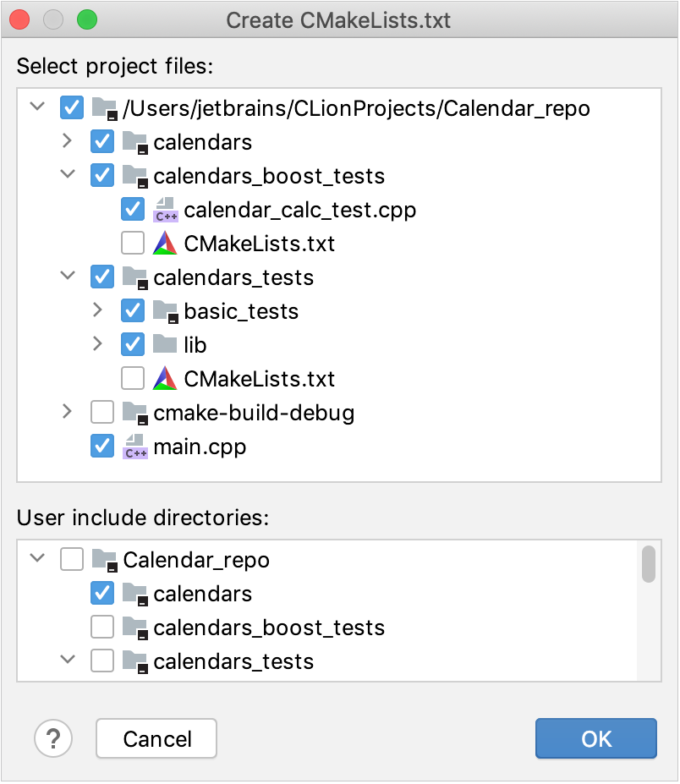Expand the calendars folder in project files
Screen dimensions: 680x784
66,141
